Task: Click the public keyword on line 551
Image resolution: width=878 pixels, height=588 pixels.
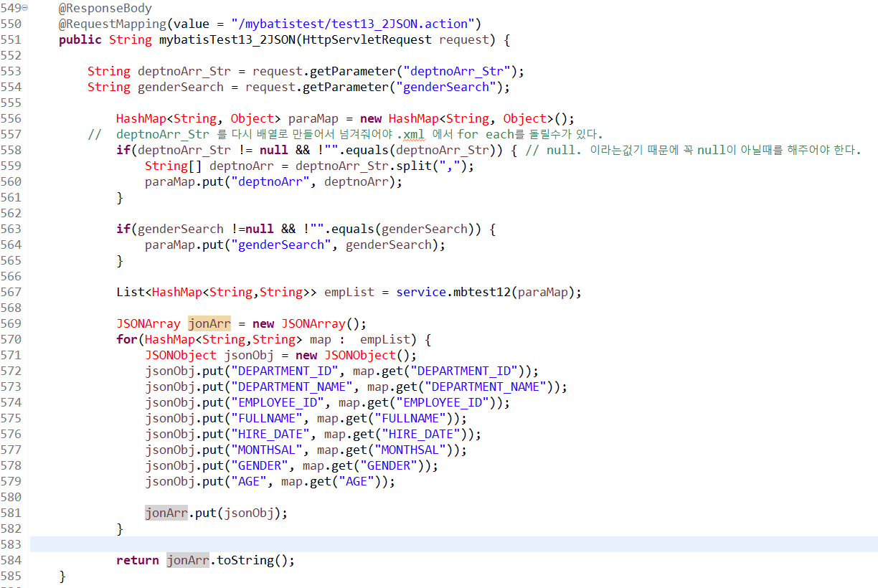Action: 80,40
